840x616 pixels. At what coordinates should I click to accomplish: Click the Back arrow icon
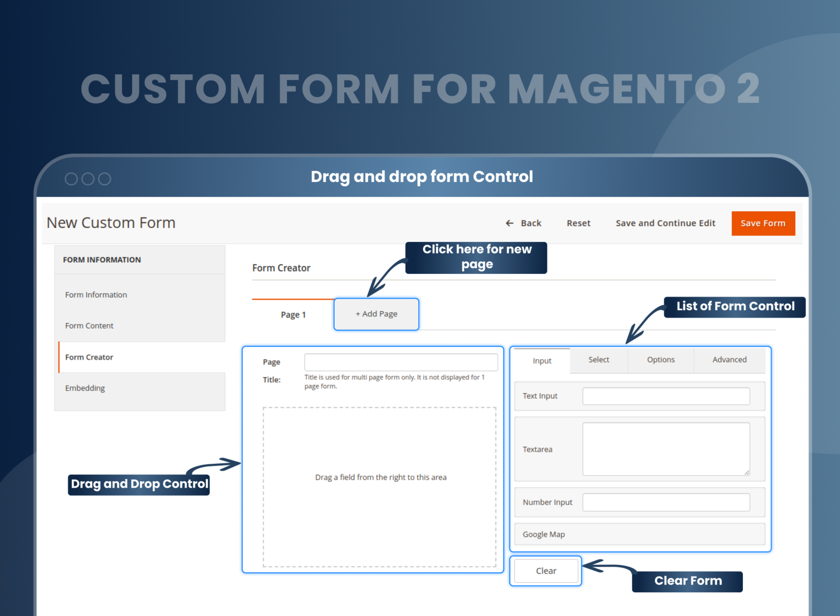click(x=509, y=223)
